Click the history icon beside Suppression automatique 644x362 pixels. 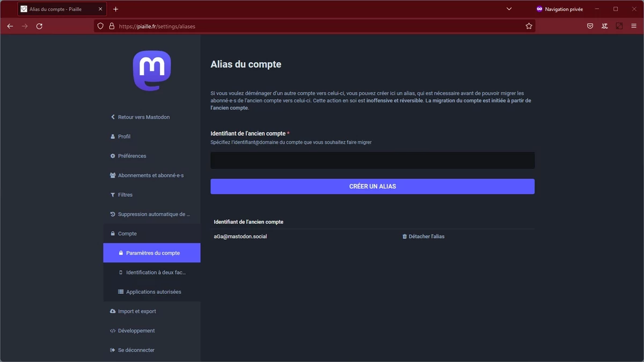click(x=113, y=214)
